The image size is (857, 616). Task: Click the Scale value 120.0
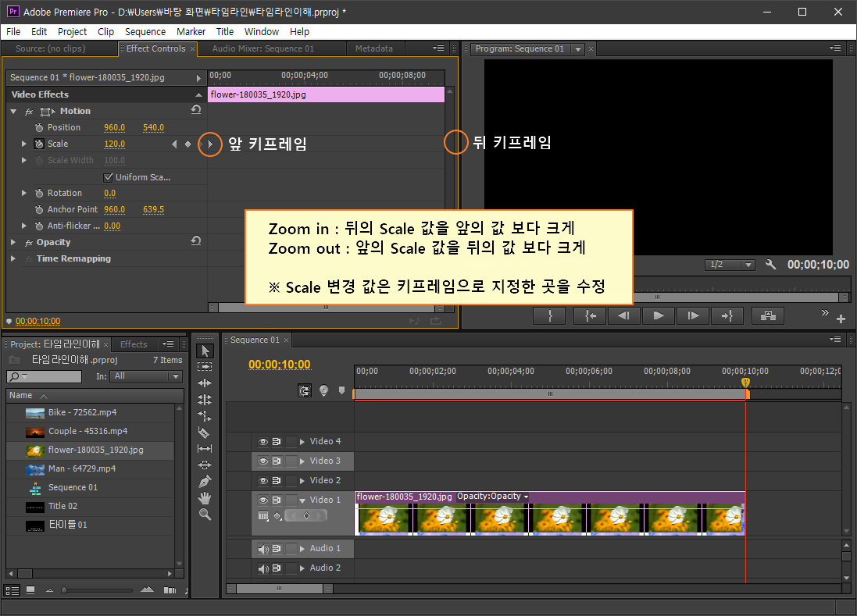pyautogui.click(x=114, y=144)
